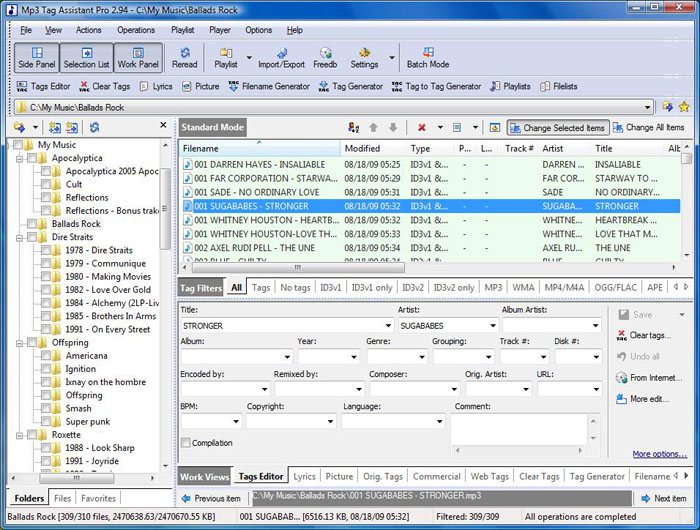Viewport: 700px width, 530px height.
Task: Open the Playlist menu
Action: click(182, 30)
